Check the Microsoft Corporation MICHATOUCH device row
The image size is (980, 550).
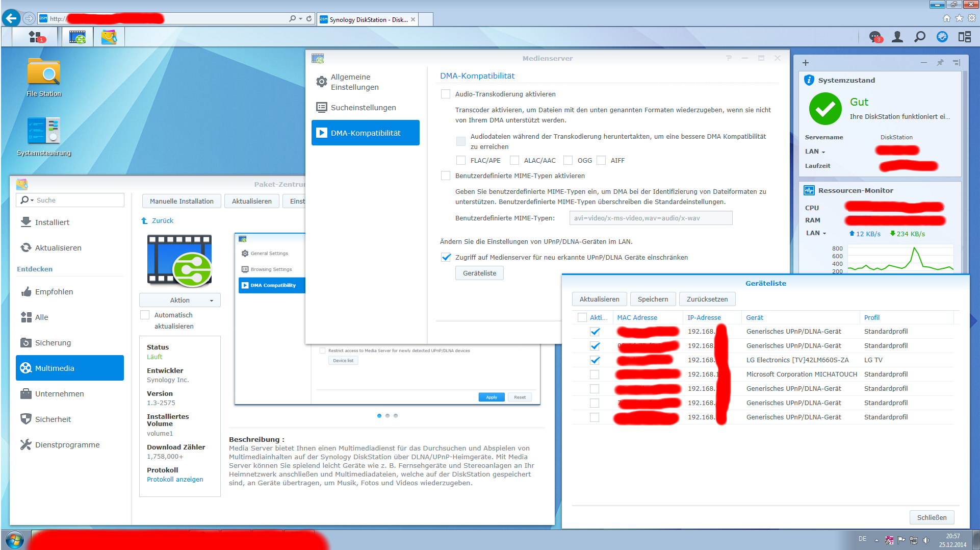click(595, 374)
